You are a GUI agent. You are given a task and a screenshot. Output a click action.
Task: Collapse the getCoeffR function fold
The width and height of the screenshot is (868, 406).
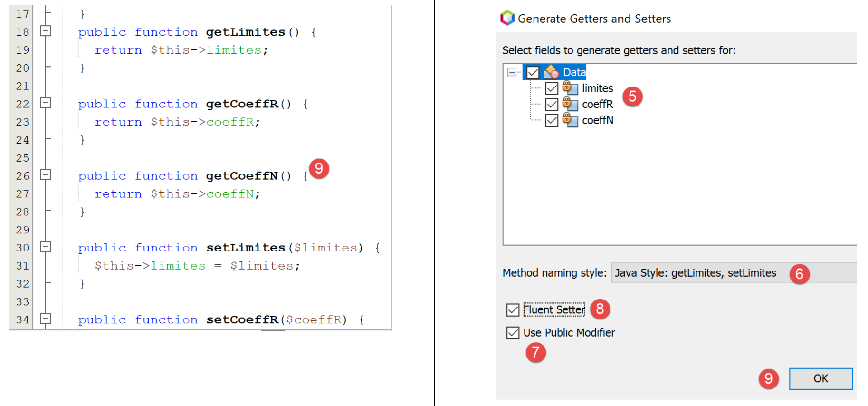click(46, 103)
